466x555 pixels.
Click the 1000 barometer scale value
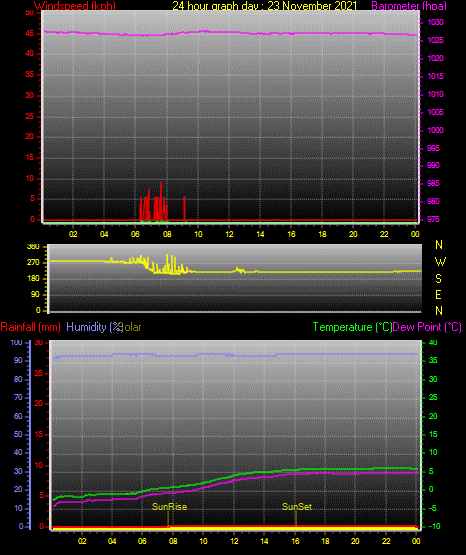click(435, 130)
